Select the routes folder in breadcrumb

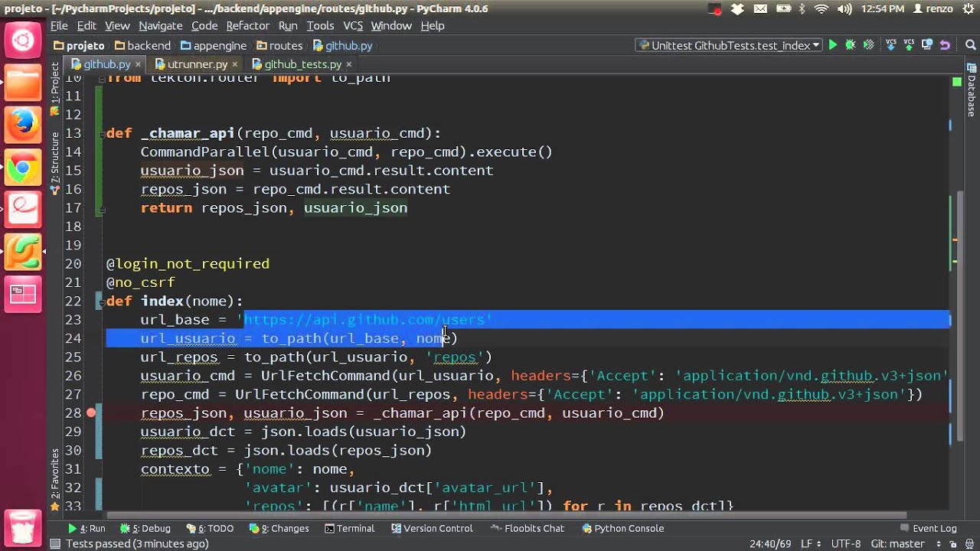coord(279,46)
